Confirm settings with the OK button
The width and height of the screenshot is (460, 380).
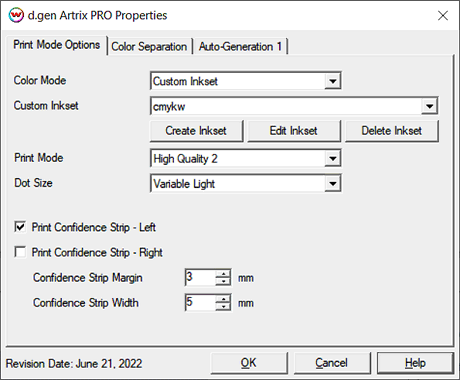tap(249, 363)
